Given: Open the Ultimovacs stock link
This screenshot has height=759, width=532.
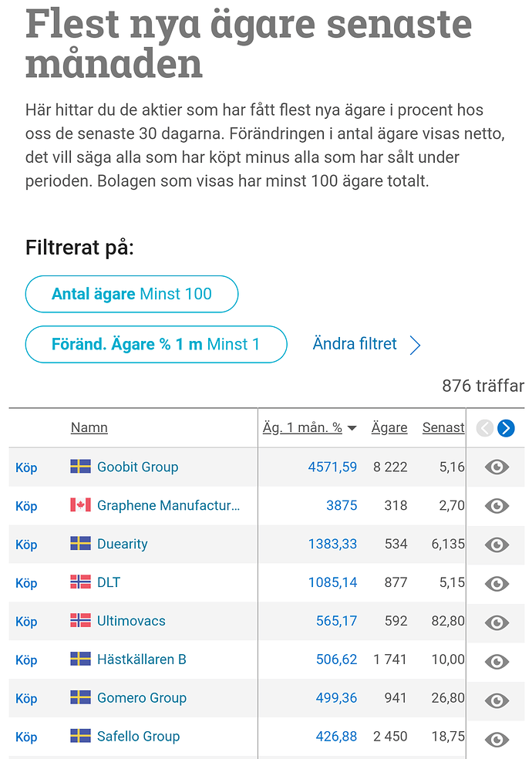Looking at the screenshot, I should [131, 621].
